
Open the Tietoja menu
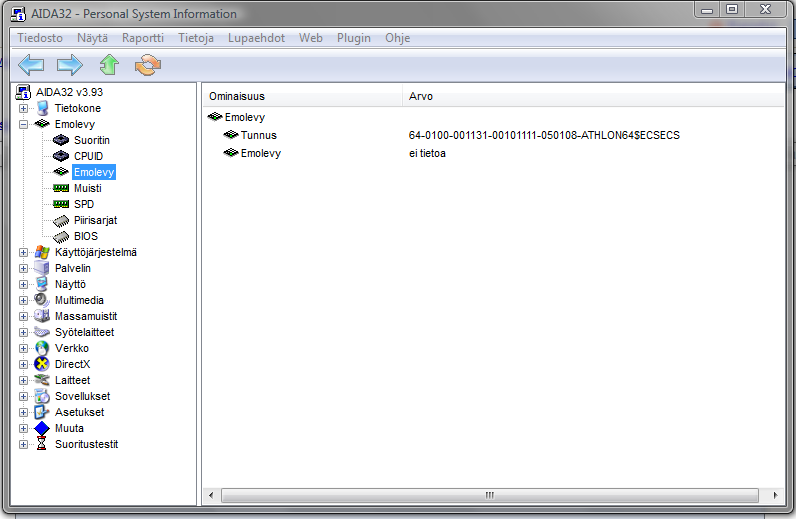click(x=196, y=38)
